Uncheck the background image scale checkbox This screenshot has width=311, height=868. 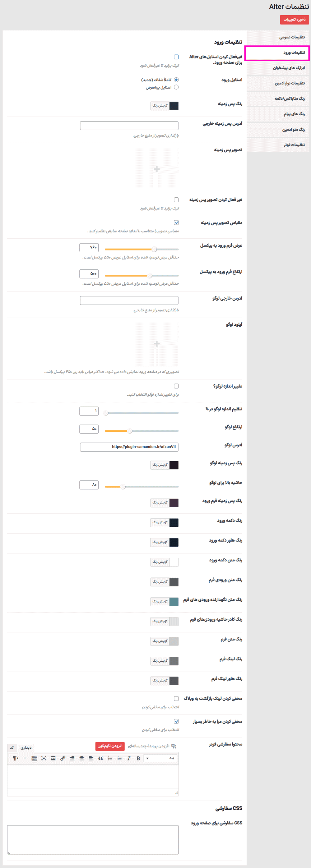[176, 223]
